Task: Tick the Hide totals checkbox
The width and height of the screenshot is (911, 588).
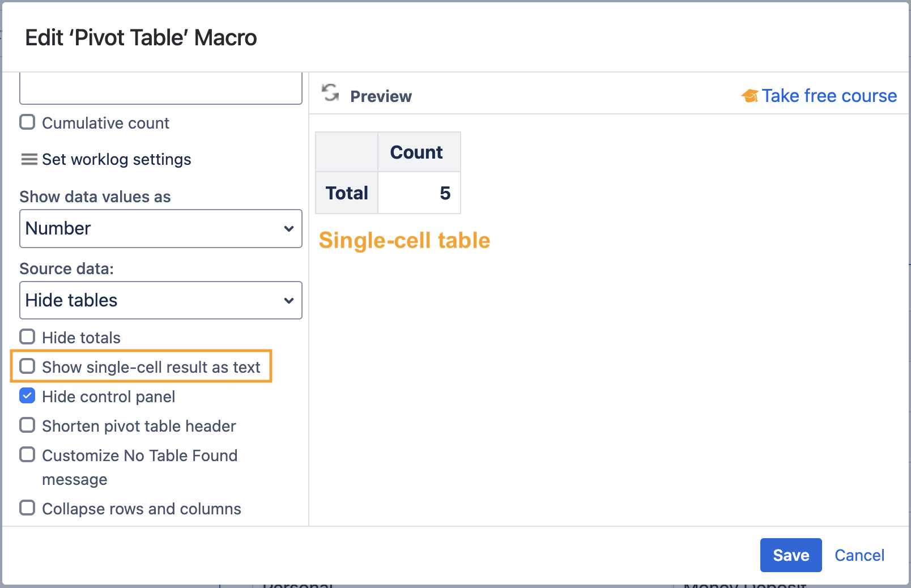Action: [27, 337]
